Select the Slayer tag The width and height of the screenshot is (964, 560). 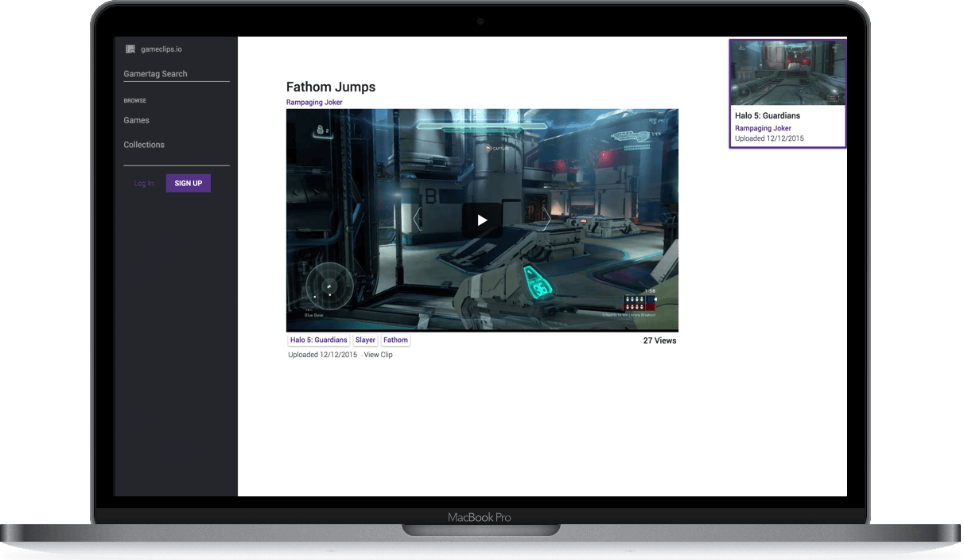(365, 340)
